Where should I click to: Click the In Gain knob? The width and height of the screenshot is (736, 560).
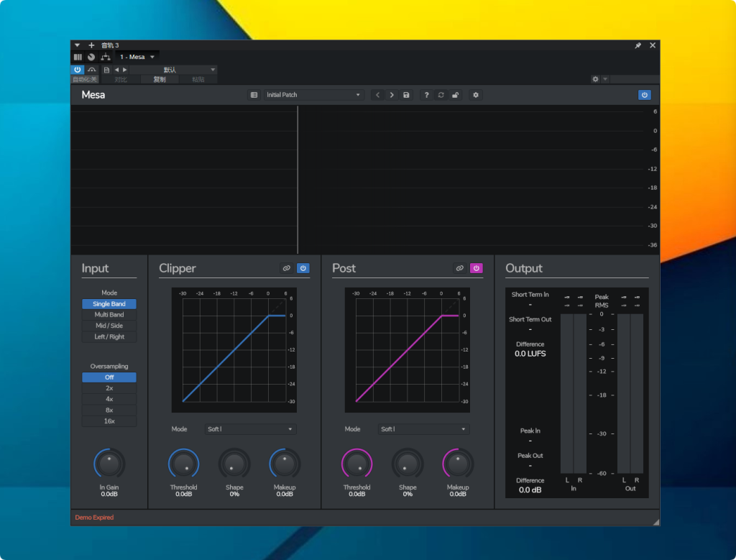(x=109, y=464)
